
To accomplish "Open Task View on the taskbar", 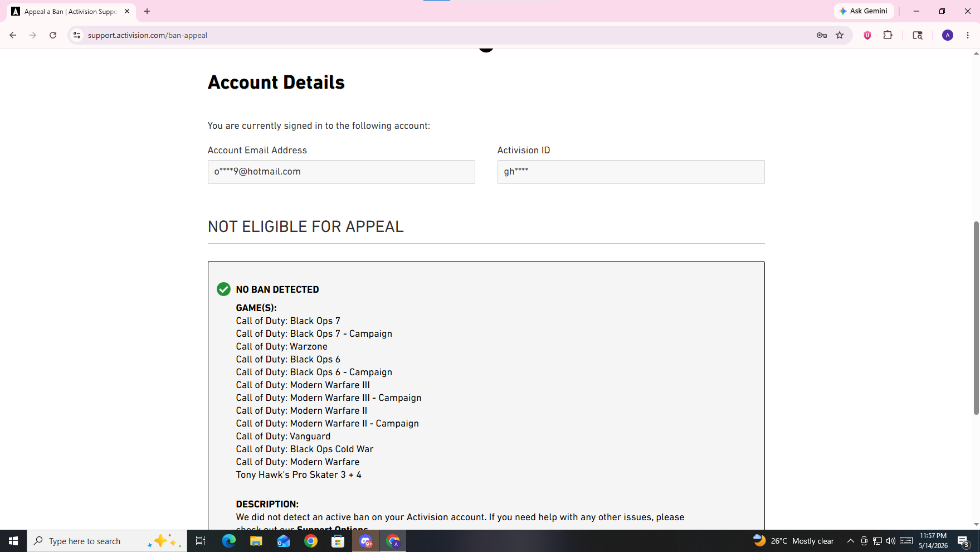I will click(201, 541).
